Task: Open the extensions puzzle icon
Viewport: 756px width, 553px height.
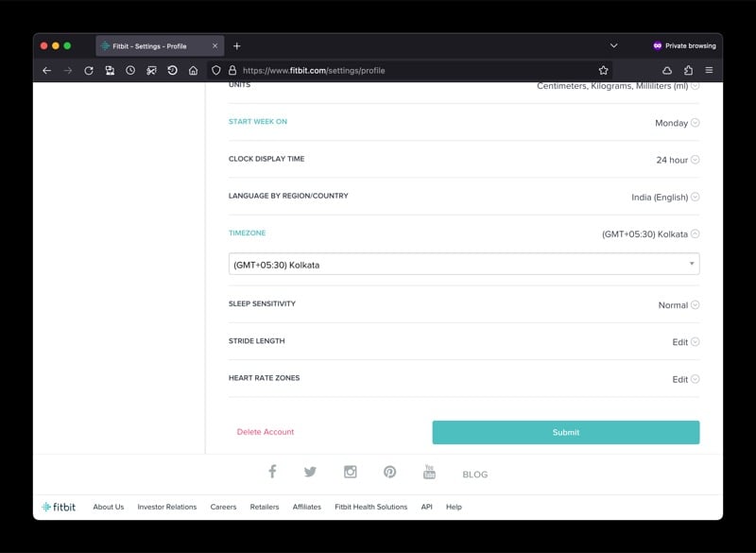Action: (688, 70)
